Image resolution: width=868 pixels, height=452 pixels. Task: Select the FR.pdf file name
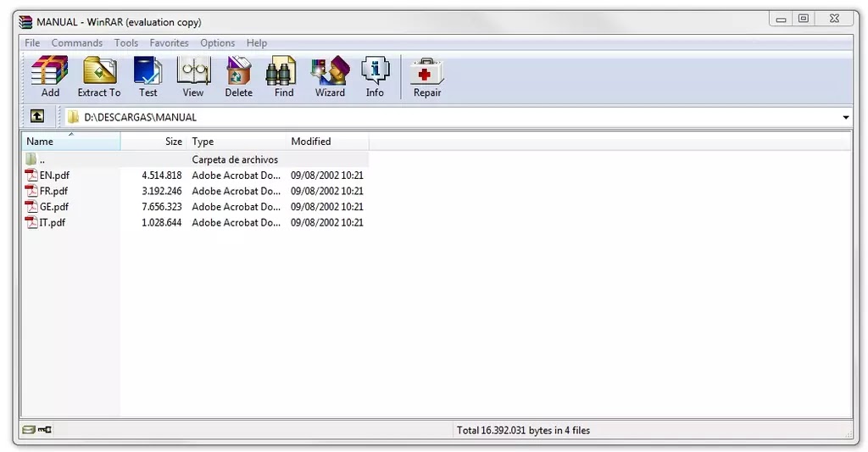click(x=53, y=191)
